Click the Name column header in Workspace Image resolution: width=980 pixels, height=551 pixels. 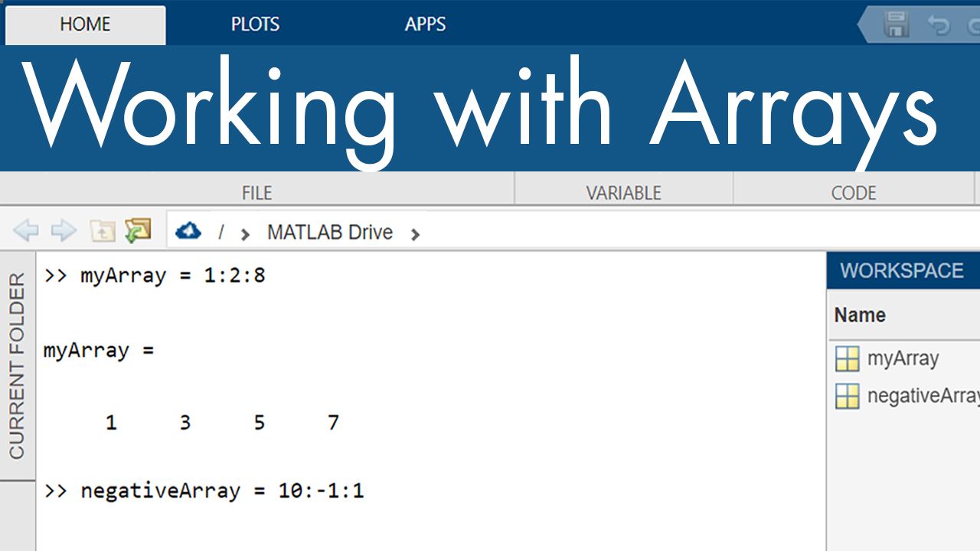click(859, 315)
